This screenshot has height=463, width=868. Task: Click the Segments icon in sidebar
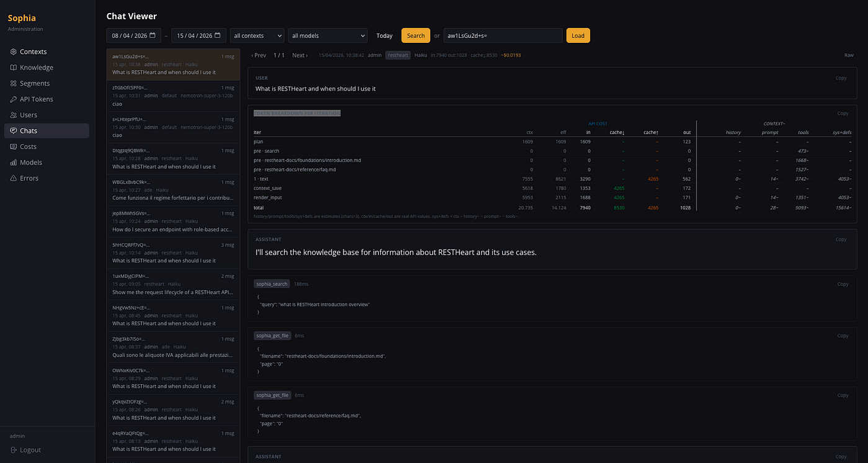14,84
